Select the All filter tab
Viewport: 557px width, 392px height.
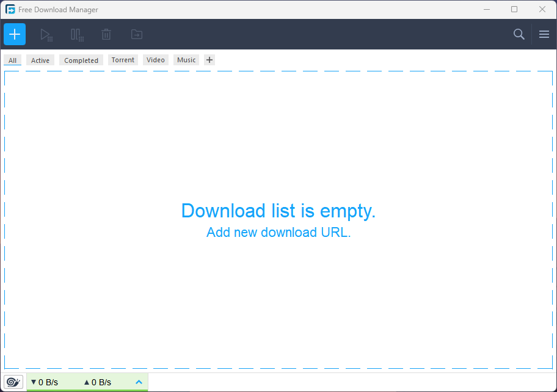point(12,60)
